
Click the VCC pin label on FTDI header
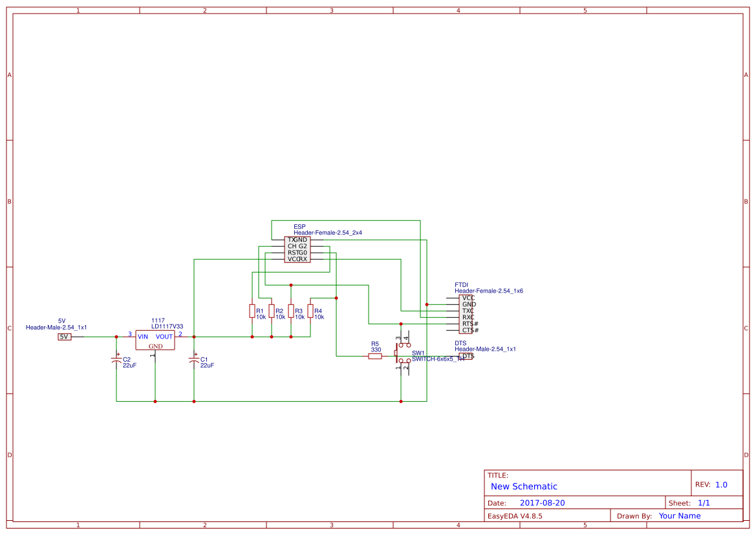point(470,298)
